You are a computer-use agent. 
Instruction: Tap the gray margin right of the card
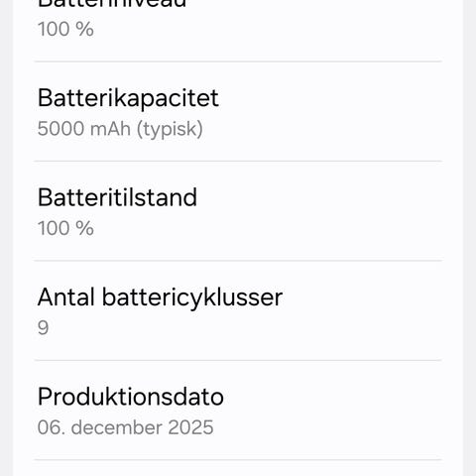click(469, 238)
